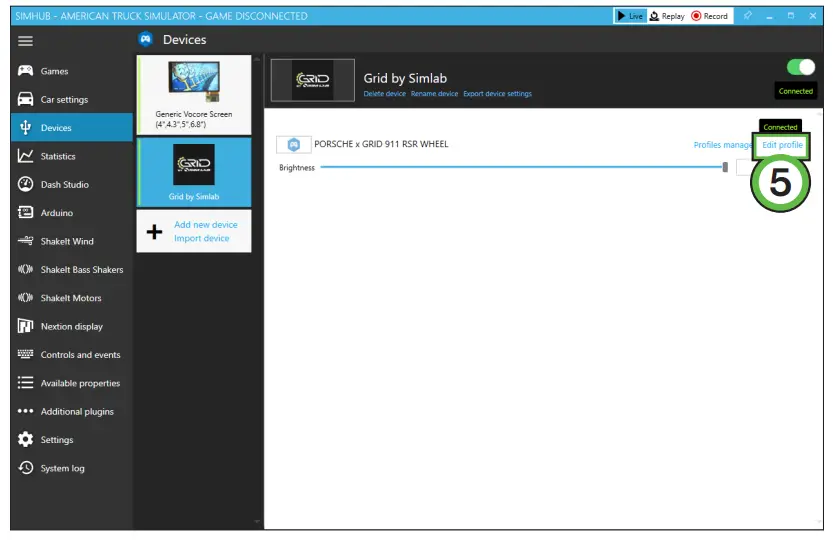Image resolution: width=833 pixels, height=540 pixels.
Task: Click the Arduino board icon
Action: (25, 213)
